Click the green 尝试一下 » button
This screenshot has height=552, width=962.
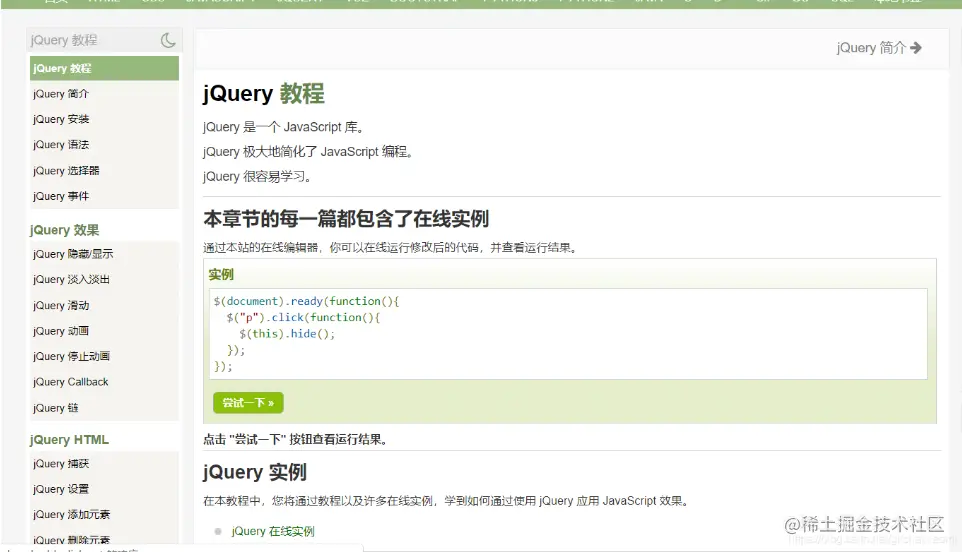[x=248, y=402]
